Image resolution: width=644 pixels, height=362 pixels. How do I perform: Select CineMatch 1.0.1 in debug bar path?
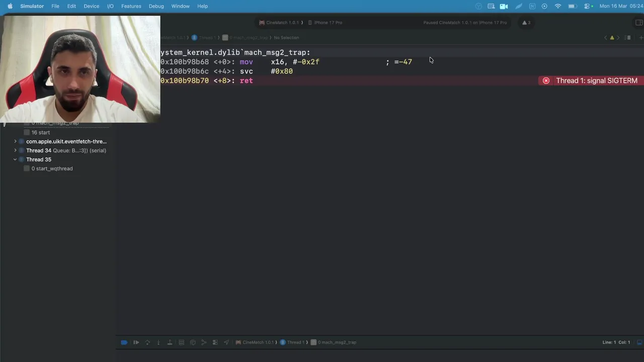click(255, 342)
